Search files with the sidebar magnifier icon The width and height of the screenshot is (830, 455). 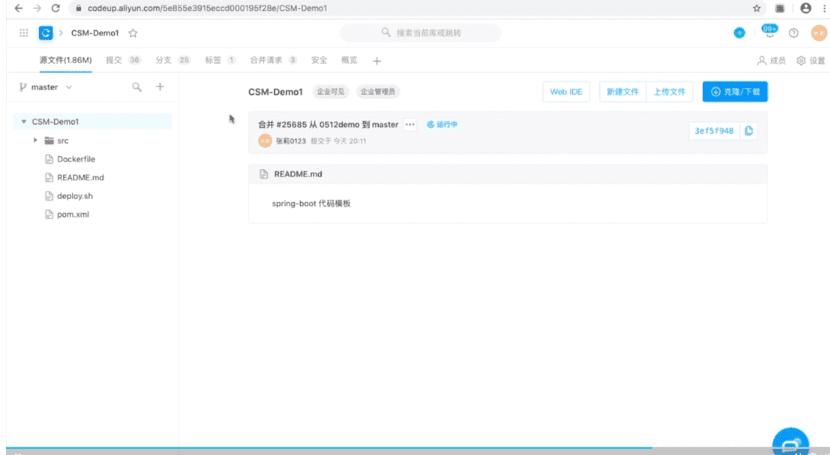click(x=137, y=87)
